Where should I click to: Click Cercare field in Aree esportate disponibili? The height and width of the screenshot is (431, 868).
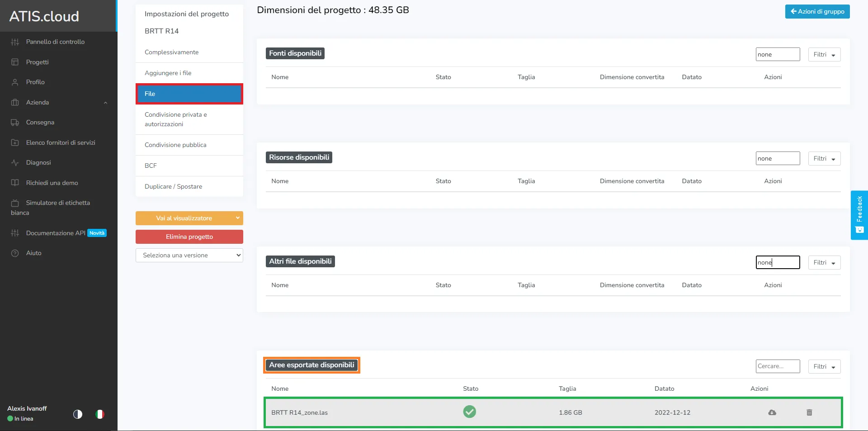point(778,366)
